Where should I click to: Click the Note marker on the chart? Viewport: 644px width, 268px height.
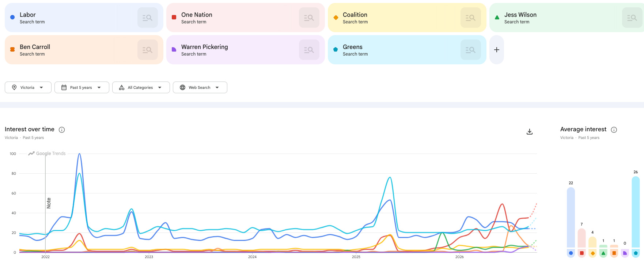pos(49,203)
